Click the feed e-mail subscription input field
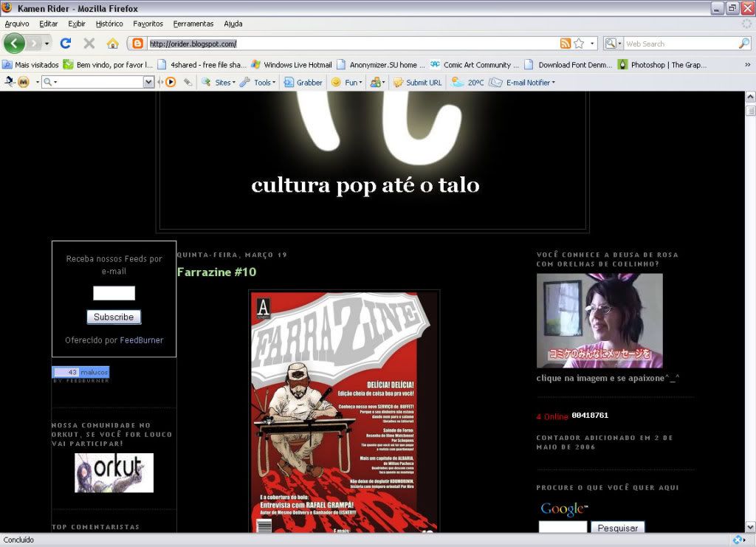 [114, 293]
